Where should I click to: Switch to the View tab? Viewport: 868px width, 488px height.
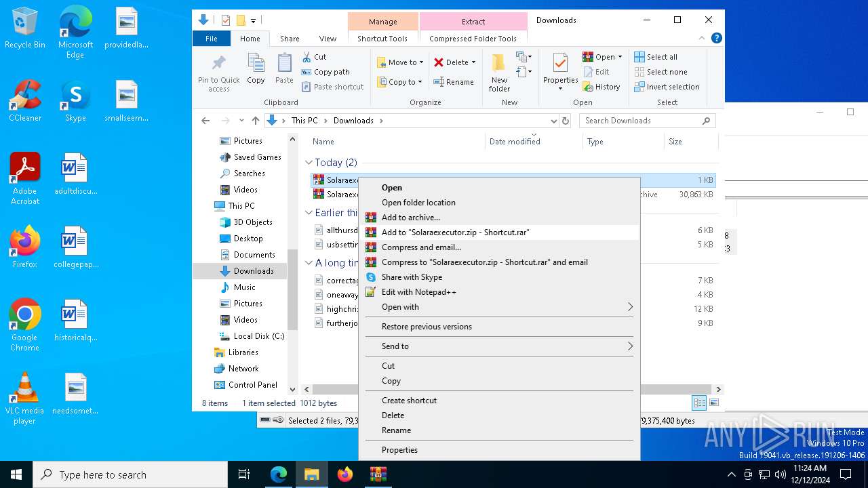[x=328, y=39]
